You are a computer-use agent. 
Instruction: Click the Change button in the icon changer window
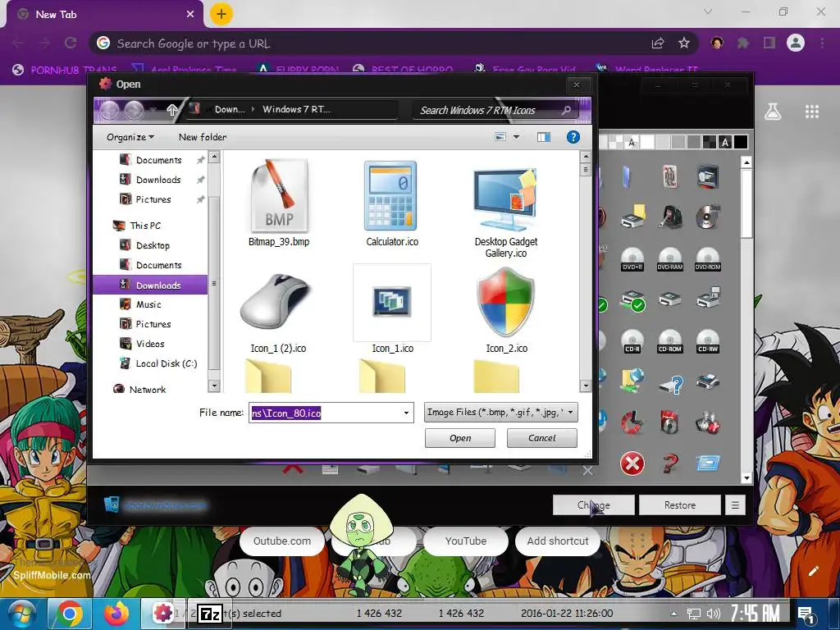point(594,505)
